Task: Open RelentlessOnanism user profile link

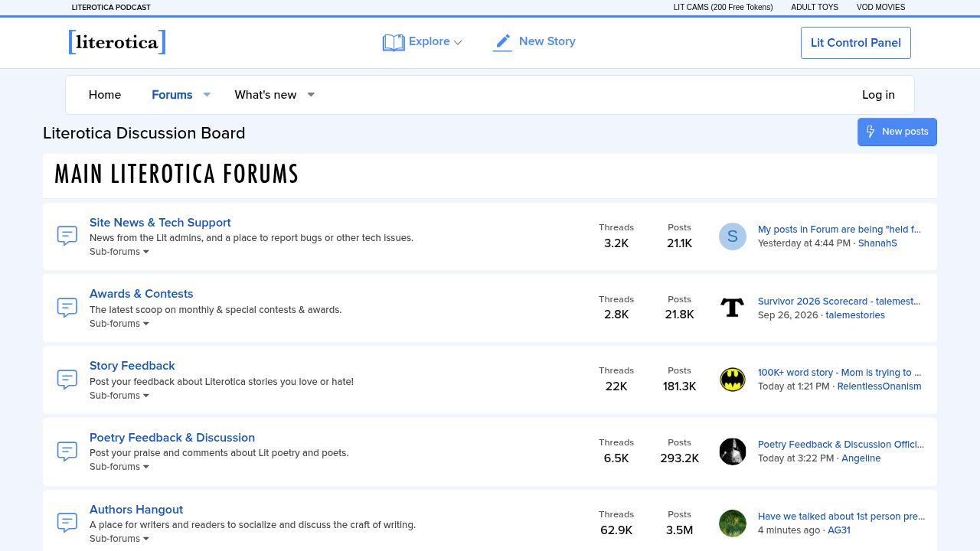Action: (880, 386)
